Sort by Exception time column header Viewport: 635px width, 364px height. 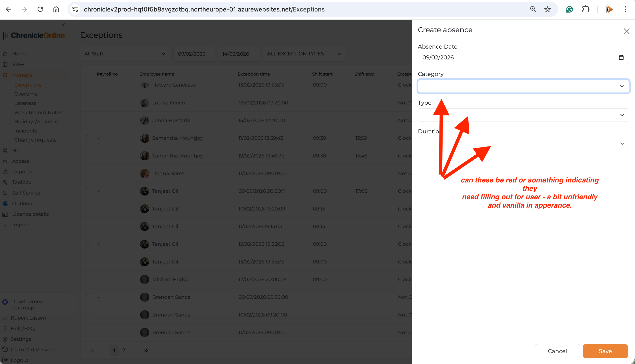pyautogui.click(x=253, y=74)
